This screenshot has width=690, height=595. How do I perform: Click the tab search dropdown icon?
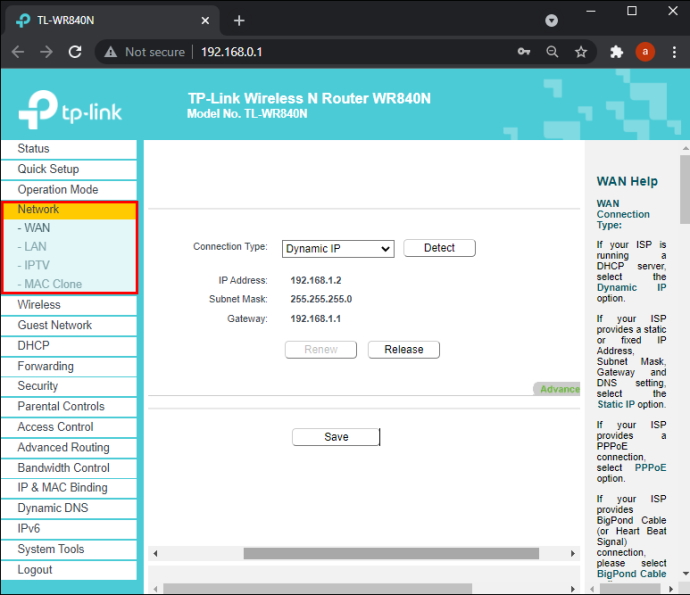coord(551,20)
